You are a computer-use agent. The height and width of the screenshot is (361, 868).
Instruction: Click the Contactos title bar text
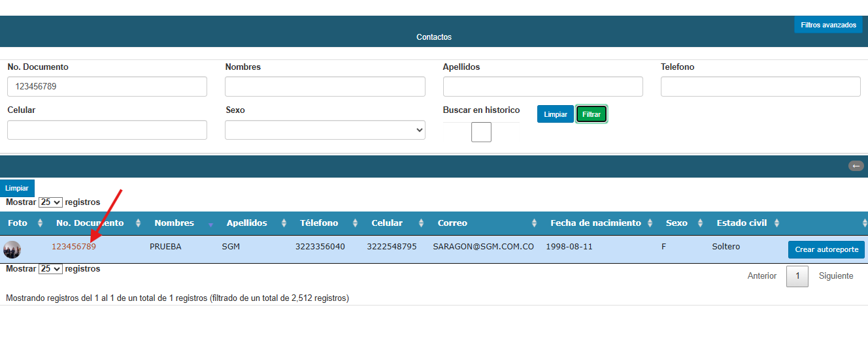[x=434, y=37]
